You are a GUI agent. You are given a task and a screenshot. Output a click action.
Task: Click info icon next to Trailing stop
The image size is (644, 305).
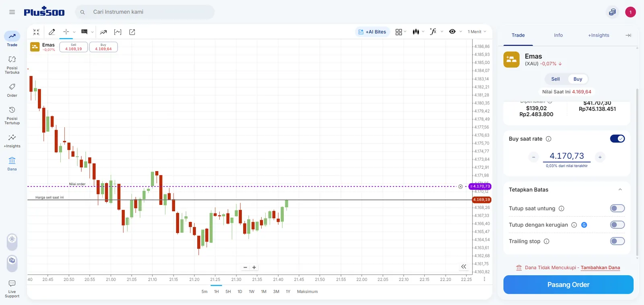tap(547, 242)
